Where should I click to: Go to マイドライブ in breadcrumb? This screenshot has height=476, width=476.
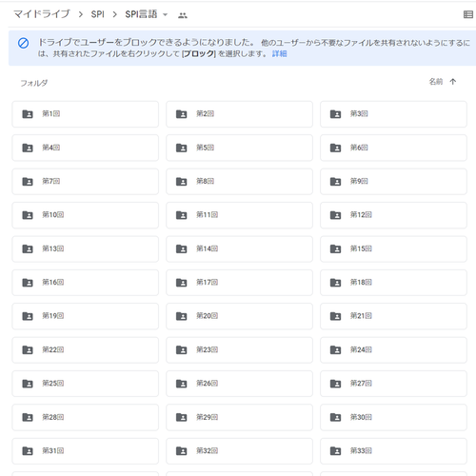pyautogui.click(x=42, y=14)
